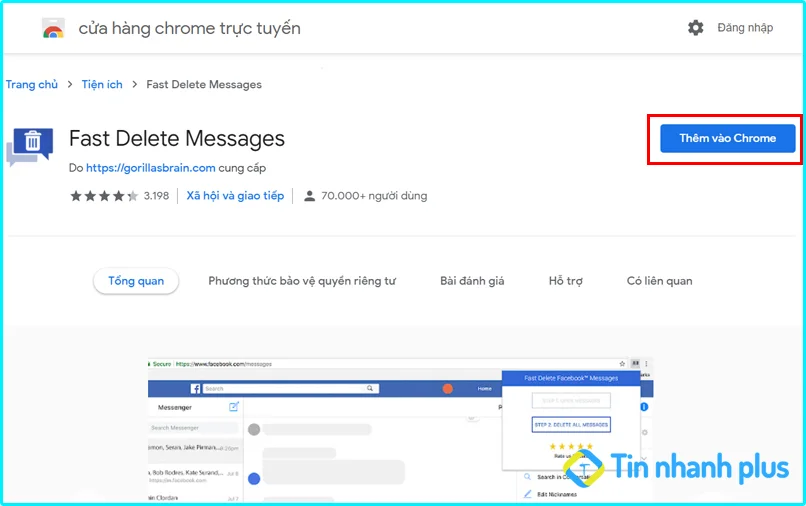Click the Fast Delete Messages title heading
The image size is (806, 506).
tap(177, 138)
